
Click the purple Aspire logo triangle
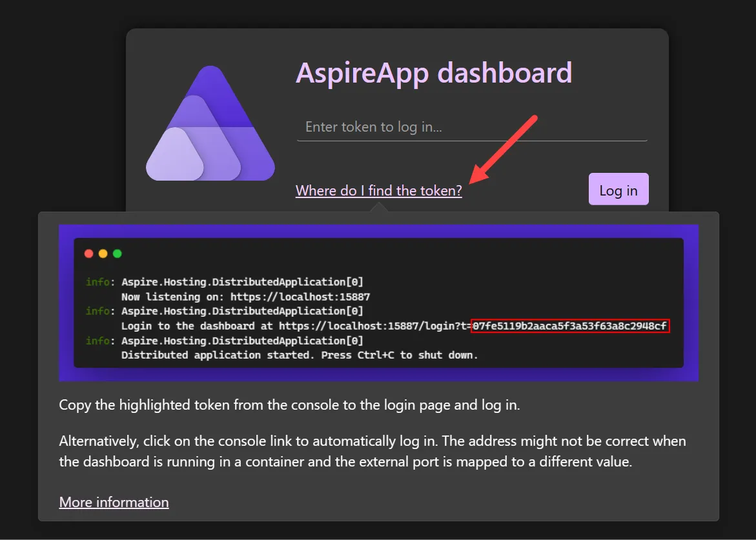210,123
